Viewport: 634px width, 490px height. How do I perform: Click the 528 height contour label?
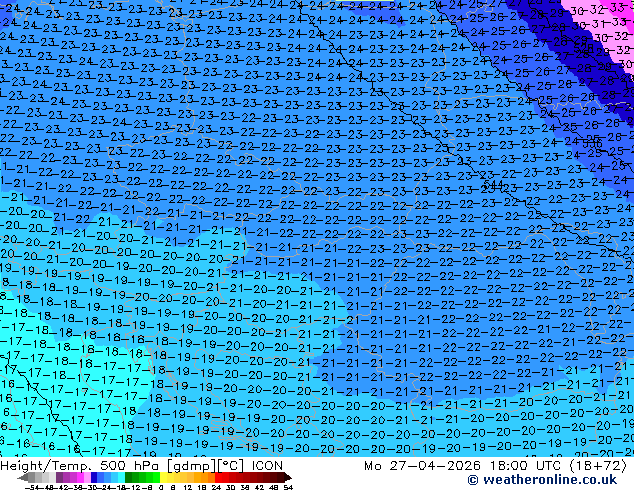click(x=583, y=48)
